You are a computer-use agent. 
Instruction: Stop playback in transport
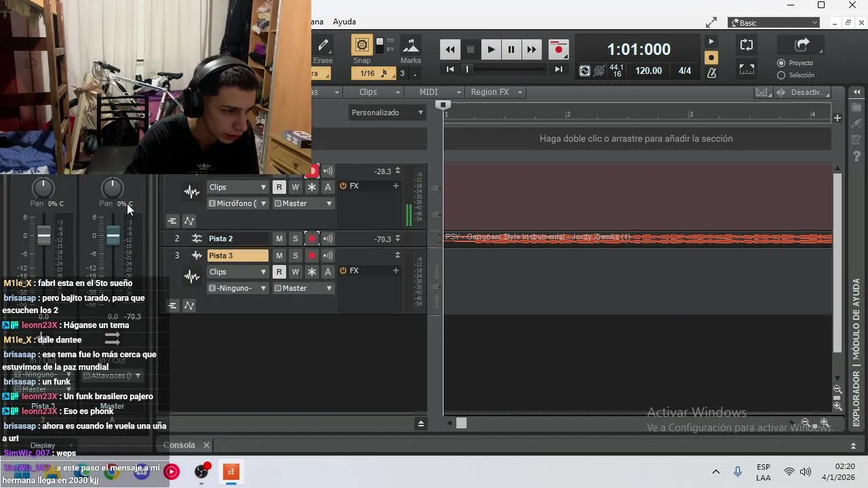[x=471, y=49]
